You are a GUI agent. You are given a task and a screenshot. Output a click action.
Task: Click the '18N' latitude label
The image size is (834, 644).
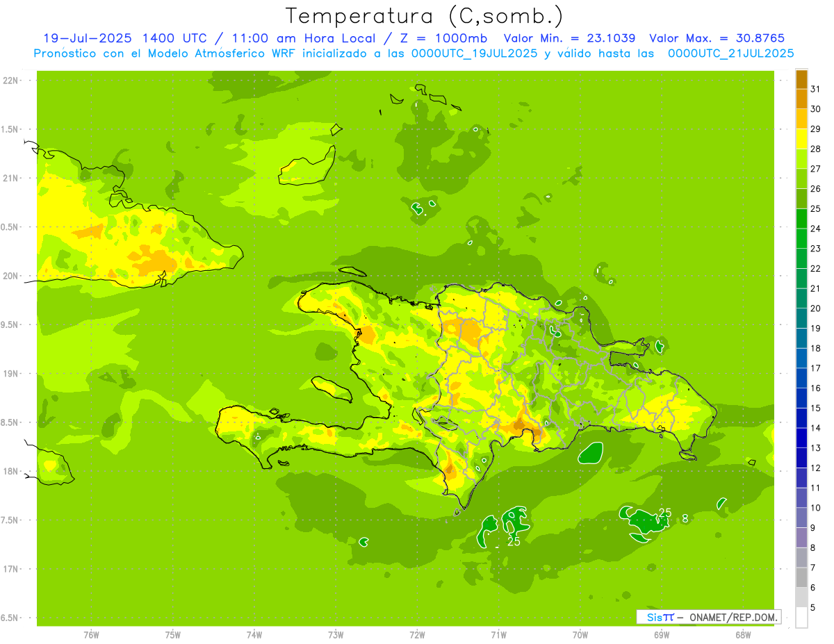11,471
